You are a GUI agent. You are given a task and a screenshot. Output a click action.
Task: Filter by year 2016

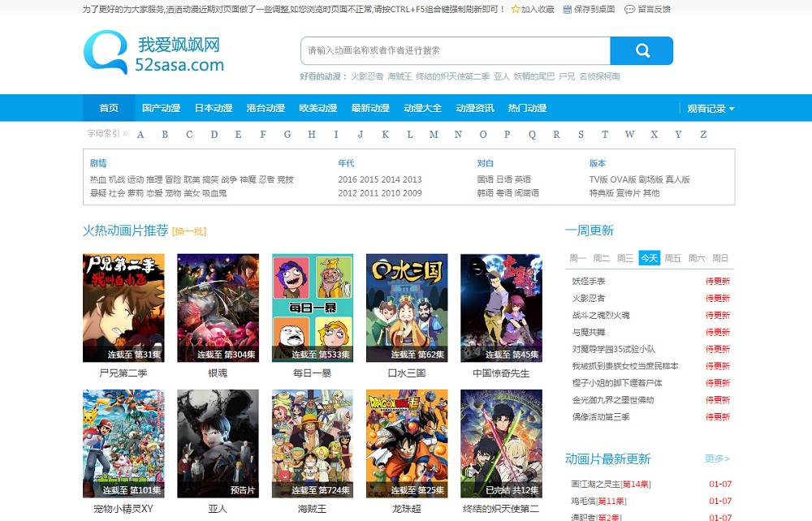(348, 179)
